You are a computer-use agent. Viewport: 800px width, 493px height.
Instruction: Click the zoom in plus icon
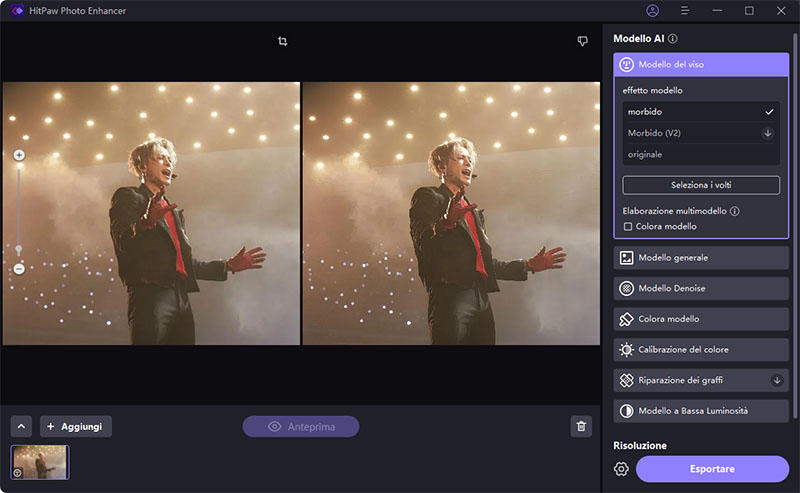19,155
